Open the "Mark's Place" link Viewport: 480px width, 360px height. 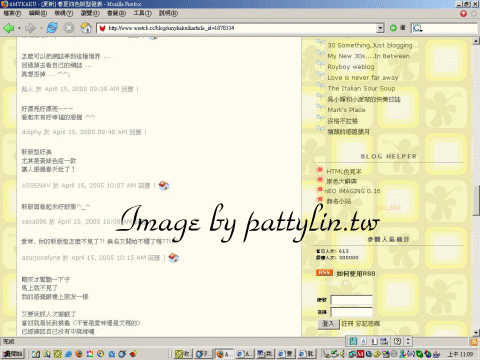[x=346, y=110]
